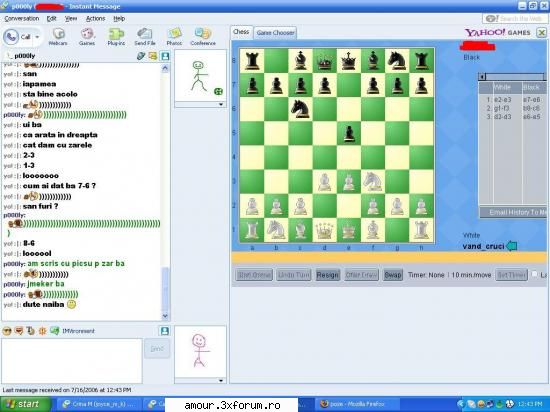
Task: Switch to the Game Chooser tab
Action: [275, 33]
